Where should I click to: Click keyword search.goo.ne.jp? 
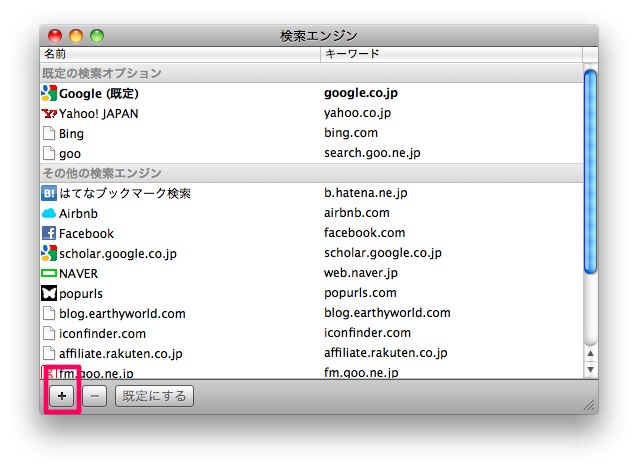point(372,153)
